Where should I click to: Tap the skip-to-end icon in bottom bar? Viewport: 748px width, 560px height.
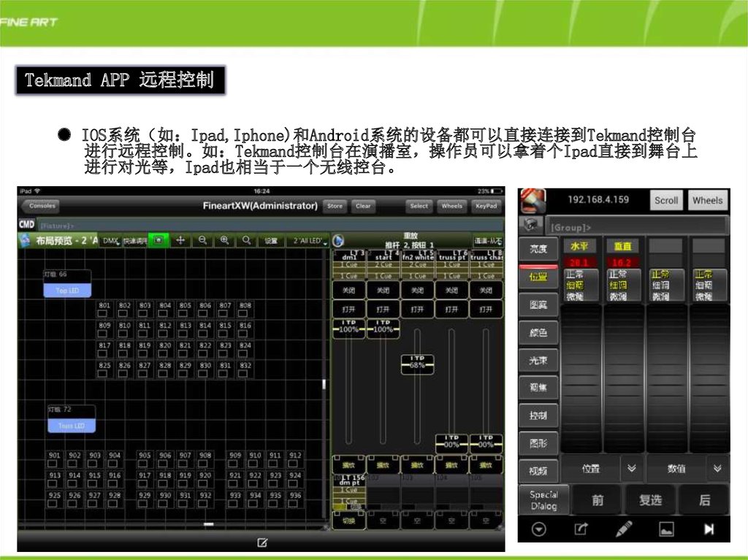click(709, 529)
